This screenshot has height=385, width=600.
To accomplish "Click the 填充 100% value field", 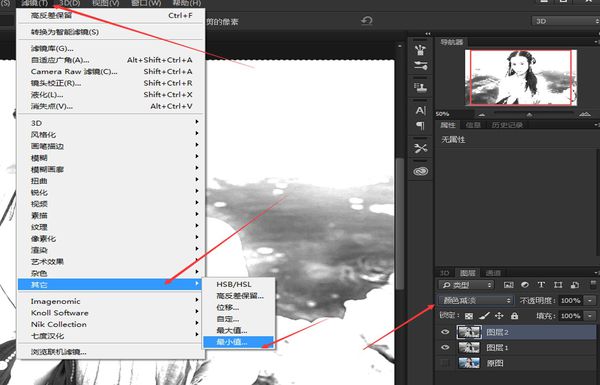I will click(571, 316).
